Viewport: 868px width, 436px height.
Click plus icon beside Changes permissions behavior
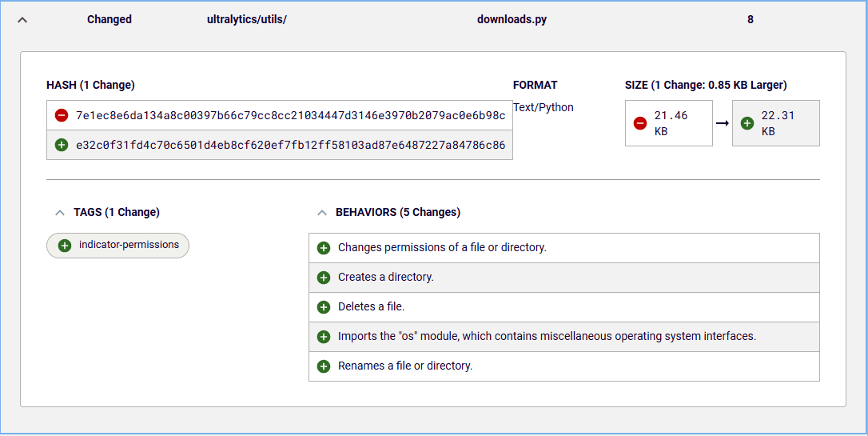pyautogui.click(x=323, y=248)
